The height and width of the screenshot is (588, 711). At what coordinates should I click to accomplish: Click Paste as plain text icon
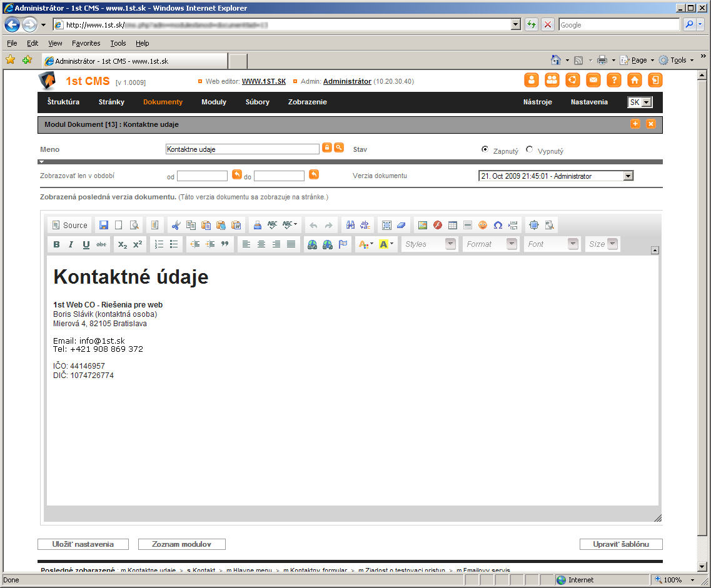coord(221,225)
